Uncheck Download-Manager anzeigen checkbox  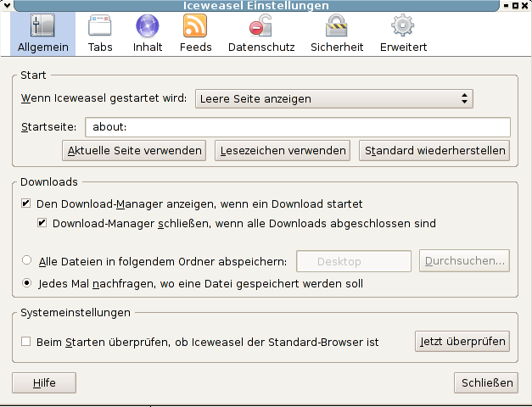click(x=26, y=204)
